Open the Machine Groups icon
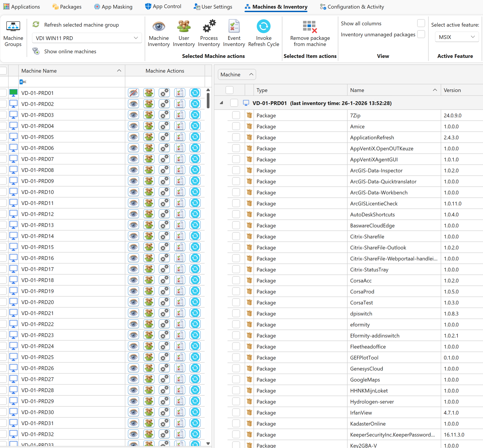 (13, 26)
